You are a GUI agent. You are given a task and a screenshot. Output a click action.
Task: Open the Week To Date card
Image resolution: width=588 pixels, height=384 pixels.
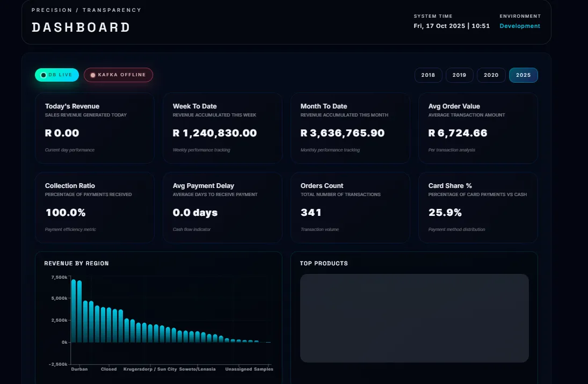click(223, 128)
